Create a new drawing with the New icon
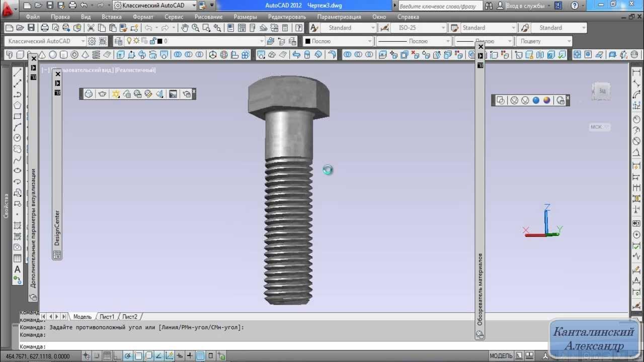Screen dimensions: 644x362 [9, 28]
